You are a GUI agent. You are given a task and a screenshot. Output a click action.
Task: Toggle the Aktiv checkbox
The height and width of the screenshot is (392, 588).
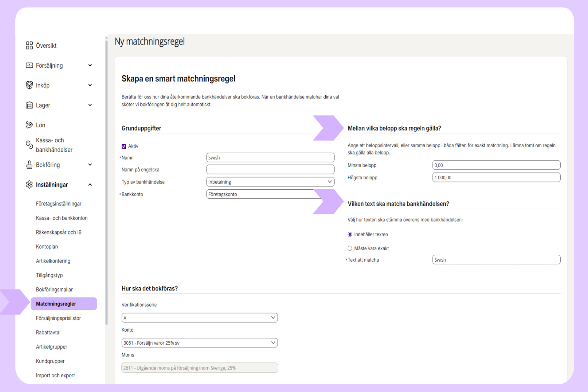point(124,146)
